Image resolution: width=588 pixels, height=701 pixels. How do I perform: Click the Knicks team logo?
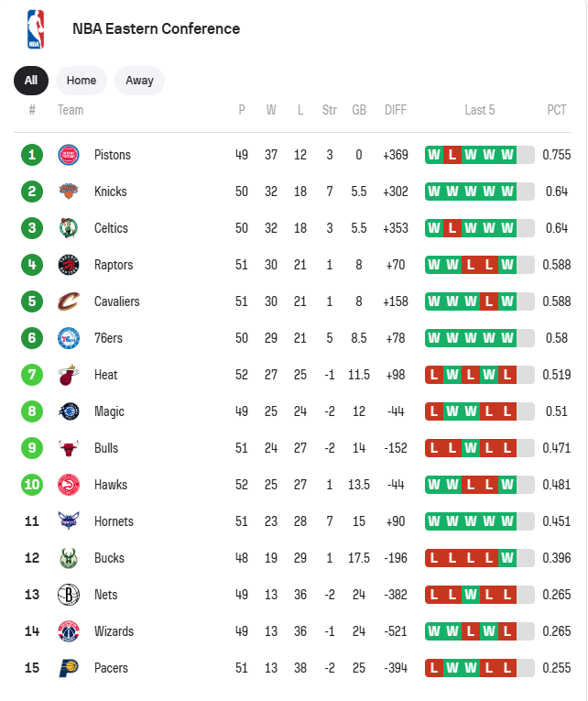(x=69, y=192)
